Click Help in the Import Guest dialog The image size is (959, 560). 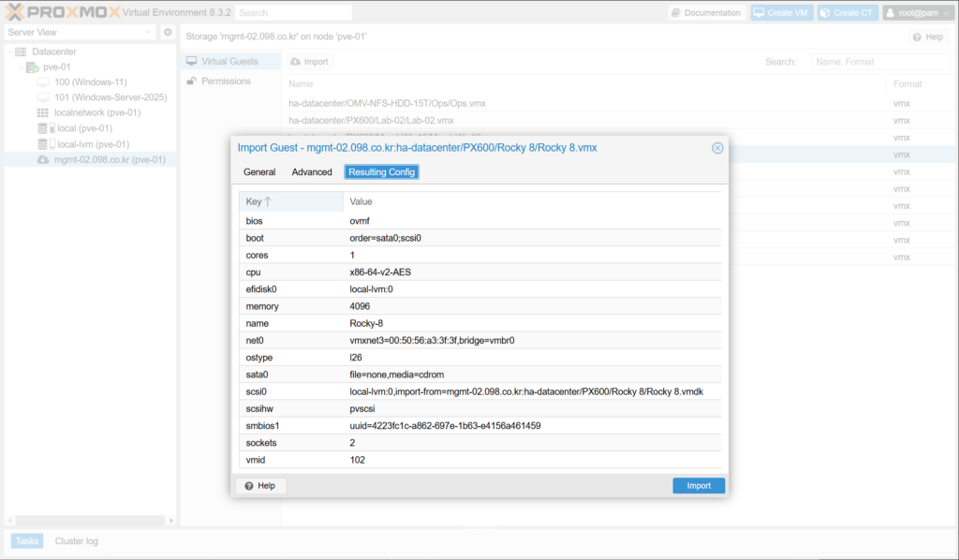pos(260,486)
